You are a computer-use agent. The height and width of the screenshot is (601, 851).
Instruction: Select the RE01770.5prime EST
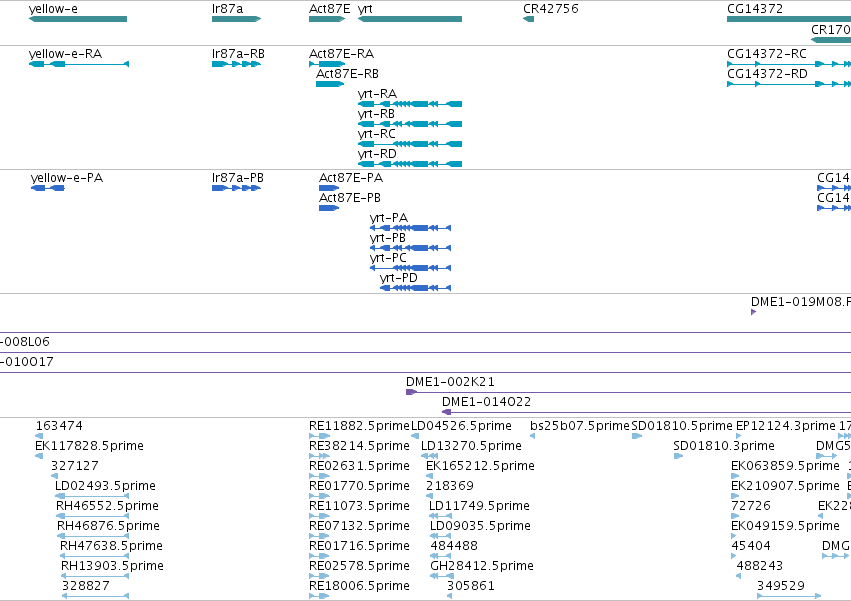319,496
